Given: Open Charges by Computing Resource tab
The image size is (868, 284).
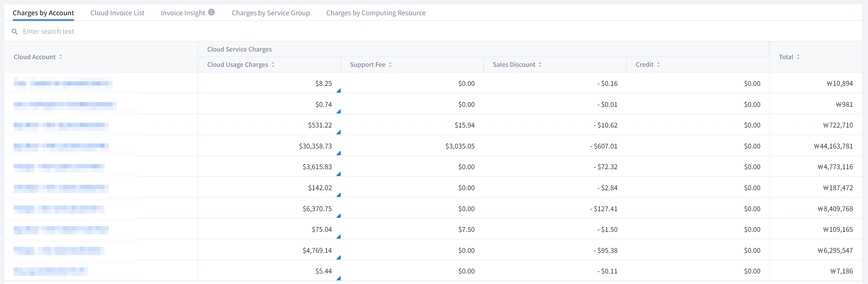Looking at the screenshot, I should click(376, 13).
